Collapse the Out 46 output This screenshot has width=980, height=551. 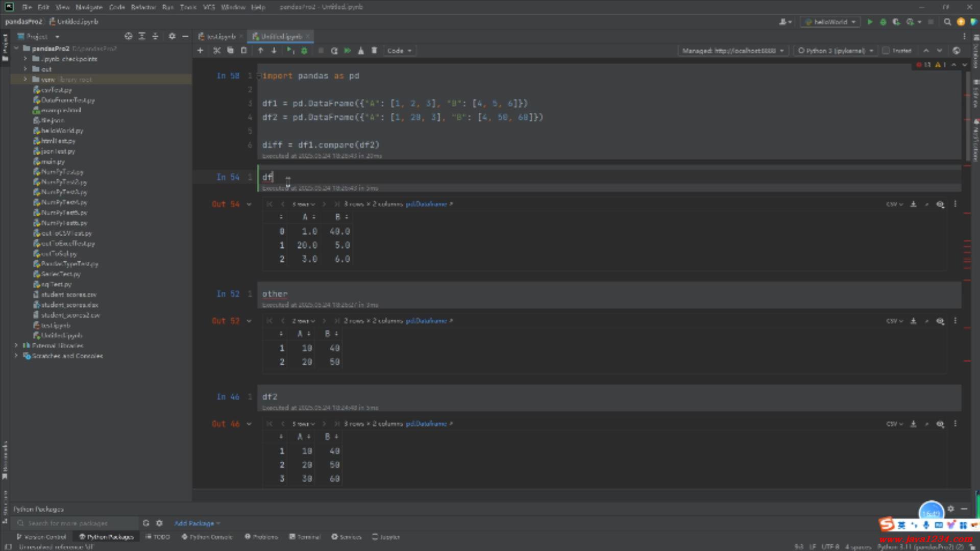pyautogui.click(x=249, y=424)
